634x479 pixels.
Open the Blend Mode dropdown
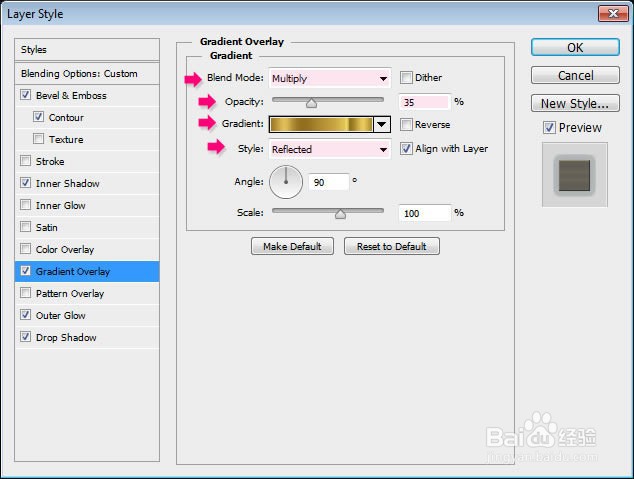pos(330,78)
